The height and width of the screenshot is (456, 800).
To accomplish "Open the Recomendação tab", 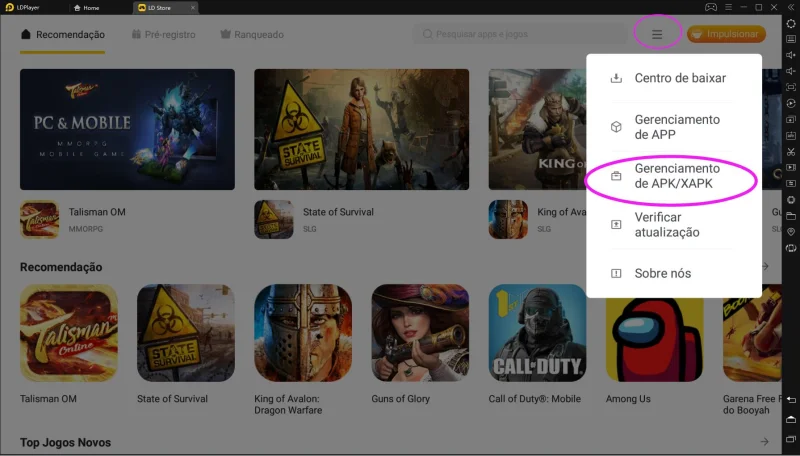I will point(62,34).
